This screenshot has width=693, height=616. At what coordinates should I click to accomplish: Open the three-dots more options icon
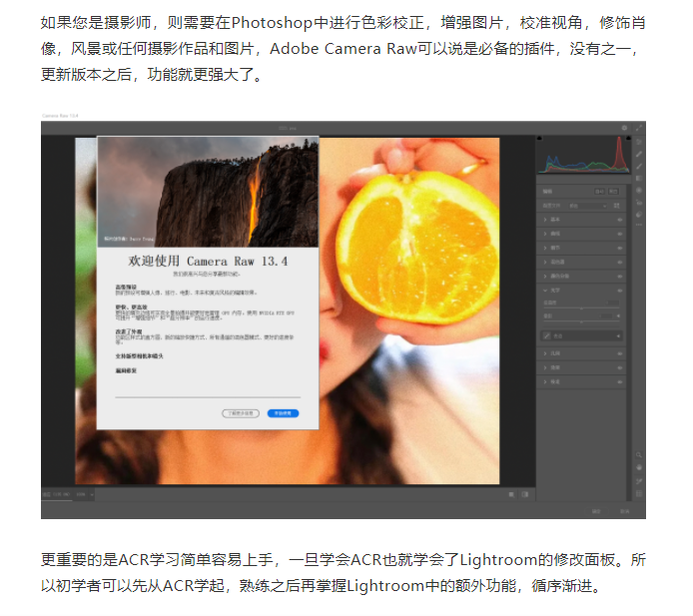pyautogui.click(x=639, y=225)
